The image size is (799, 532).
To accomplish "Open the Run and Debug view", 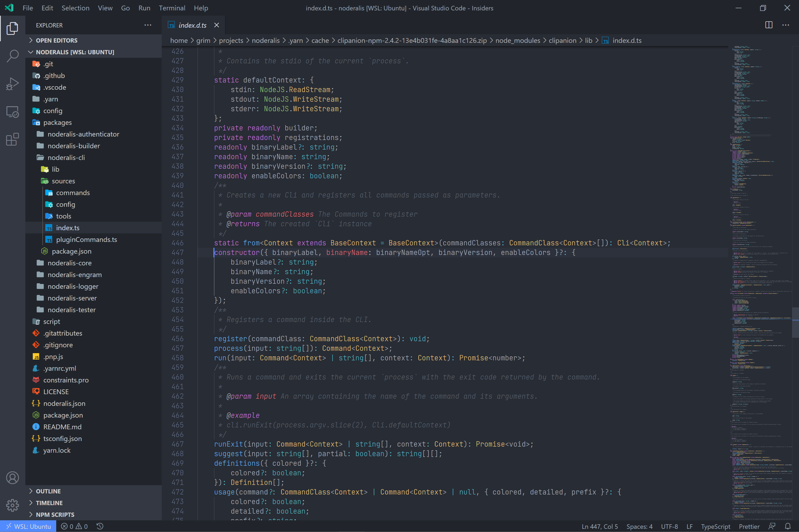I will pyautogui.click(x=12, y=84).
